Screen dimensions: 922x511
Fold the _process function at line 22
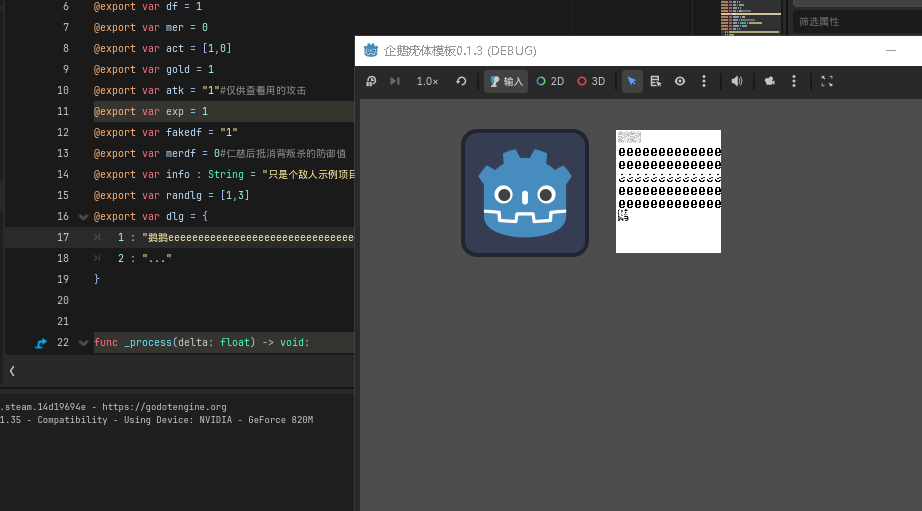pos(83,343)
